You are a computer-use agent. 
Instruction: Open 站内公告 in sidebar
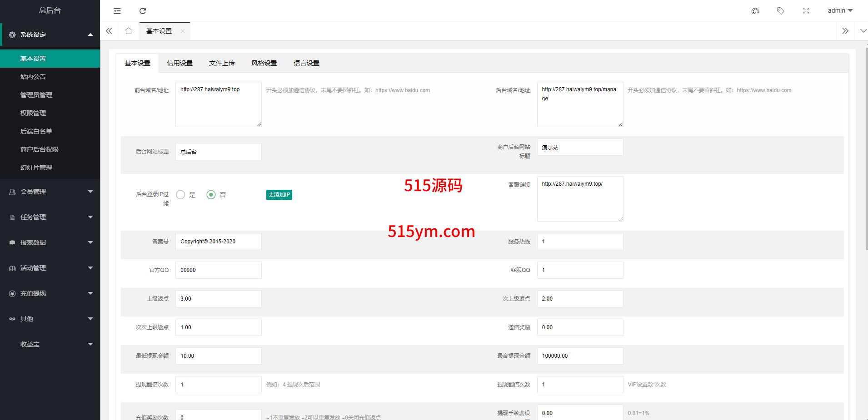coord(33,77)
